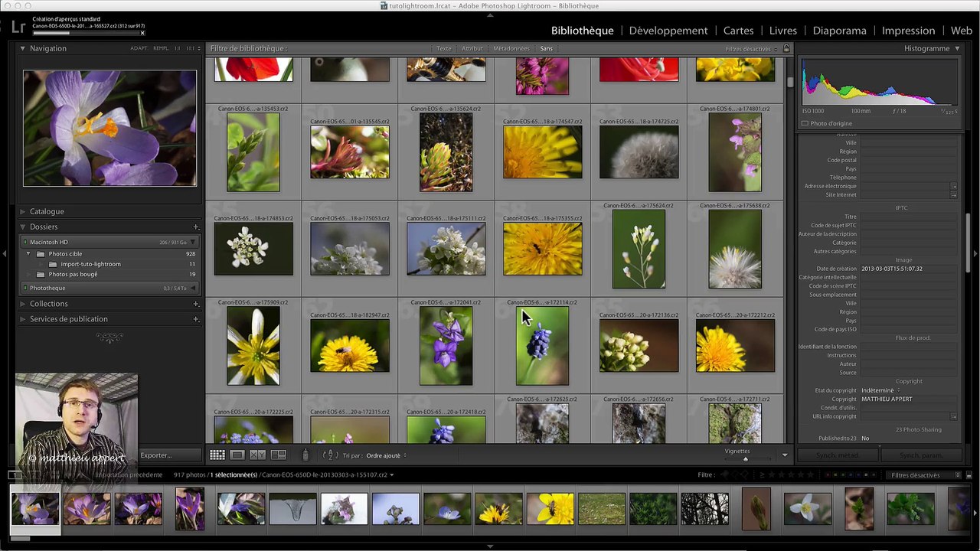Click Synch. param. button
980x551 pixels.
click(x=921, y=455)
